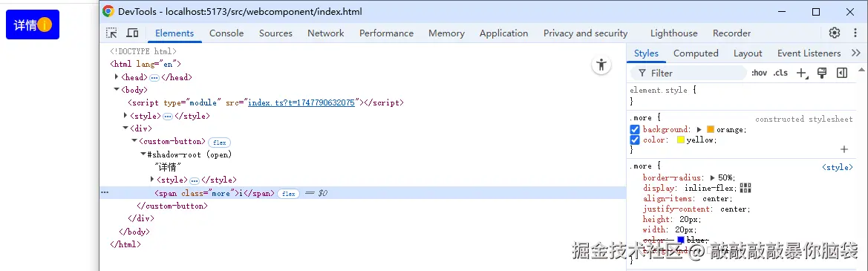
Task: Select the Elements tab
Action: (174, 33)
